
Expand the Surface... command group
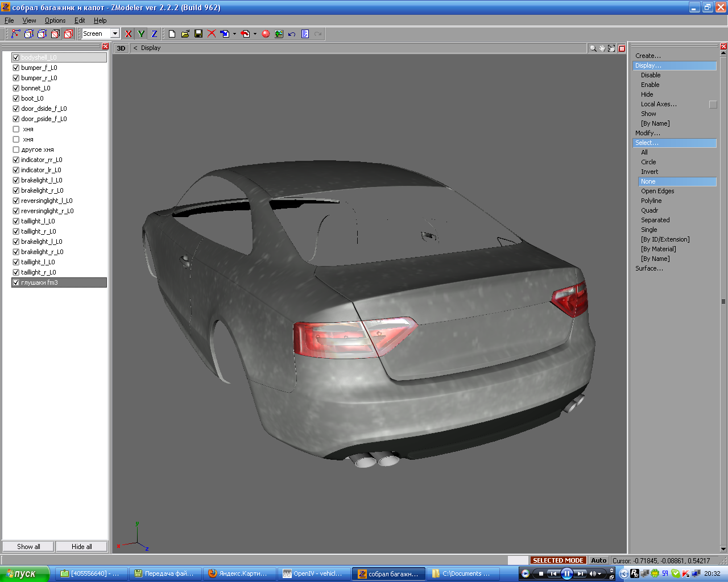pyautogui.click(x=649, y=268)
